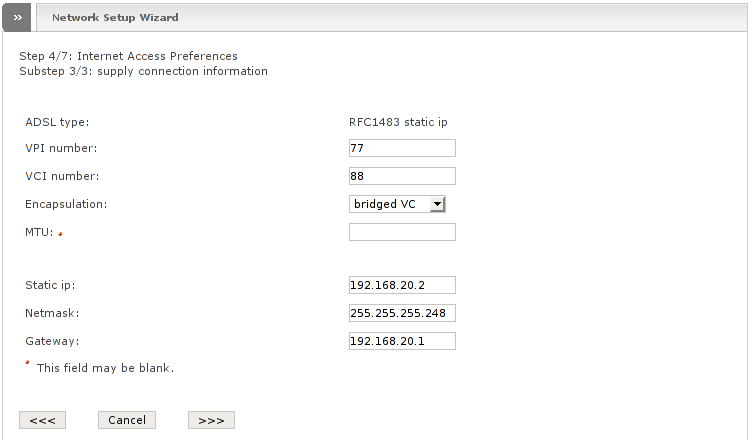Proceed with the >>> next button

click(211, 420)
